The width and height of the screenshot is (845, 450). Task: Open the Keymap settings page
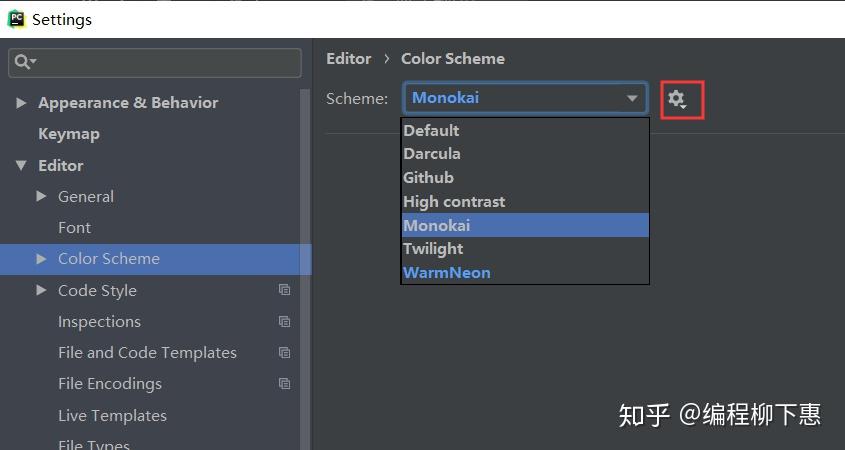tap(69, 134)
